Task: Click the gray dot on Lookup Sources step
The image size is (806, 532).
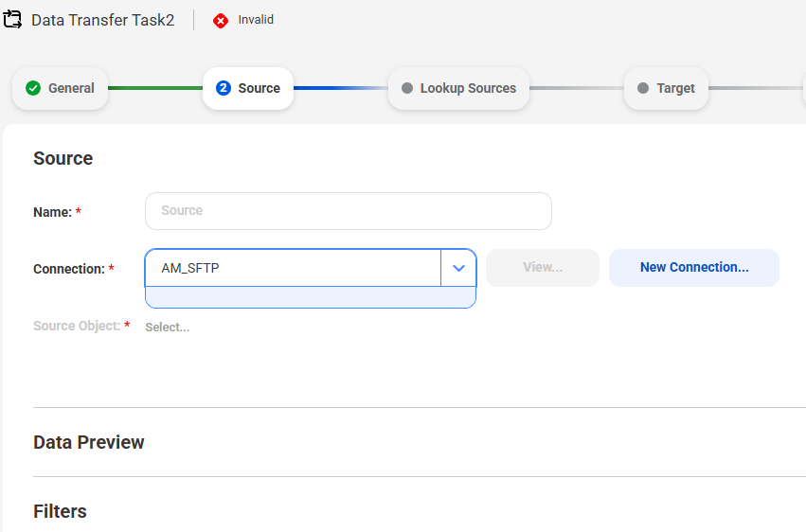Action: point(407,88)
